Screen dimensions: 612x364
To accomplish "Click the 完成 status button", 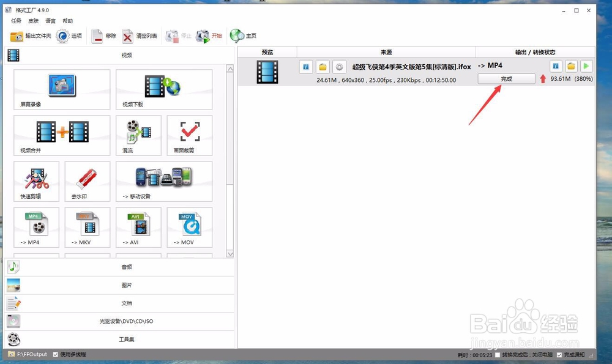I will 506,79.
